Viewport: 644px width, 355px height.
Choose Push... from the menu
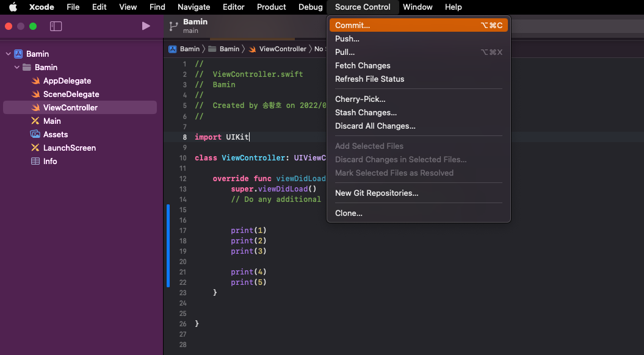click(419, 38)
